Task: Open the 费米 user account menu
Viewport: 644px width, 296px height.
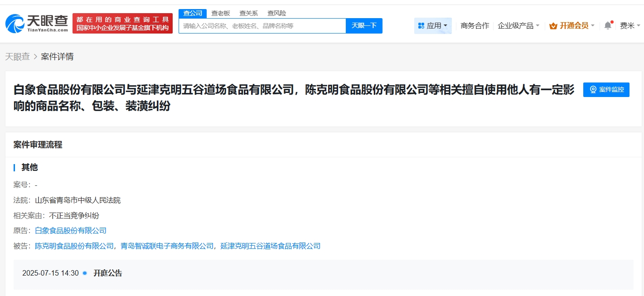Action: click(629, 26)
